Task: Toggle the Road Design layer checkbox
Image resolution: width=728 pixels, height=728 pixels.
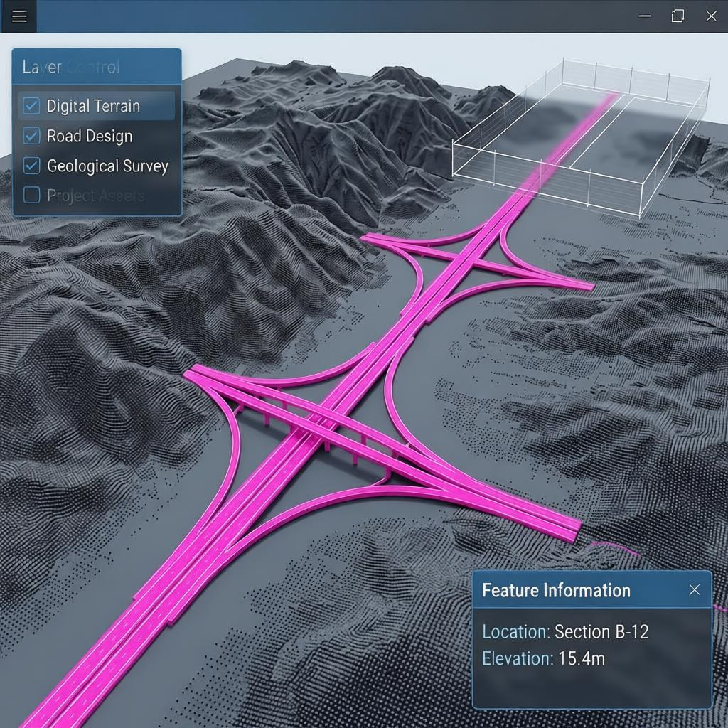Action: point(31,136)
